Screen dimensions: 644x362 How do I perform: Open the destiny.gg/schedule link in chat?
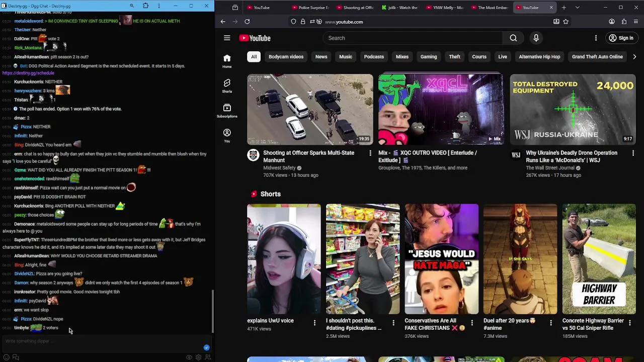pyautogui.click(x=28, y=73)
